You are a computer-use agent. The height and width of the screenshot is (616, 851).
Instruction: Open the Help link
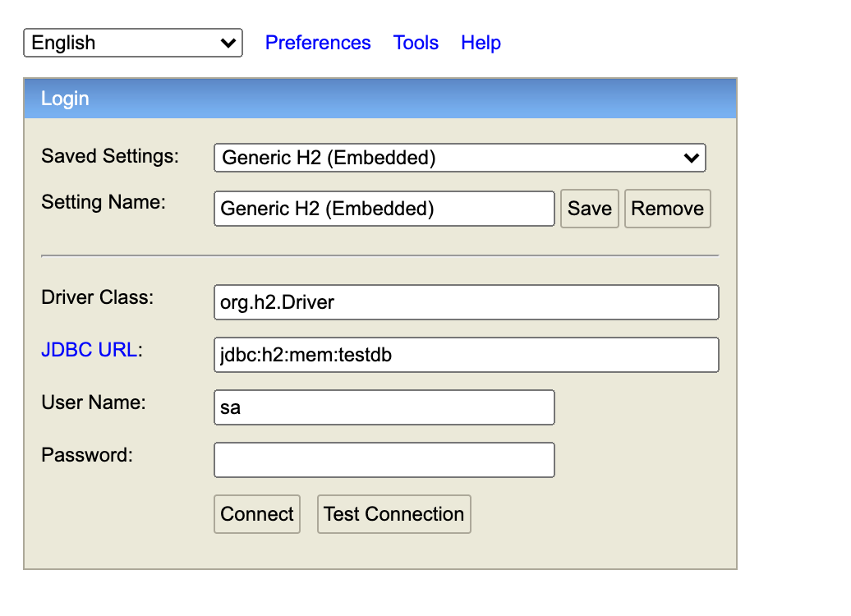tap(481, 43)
